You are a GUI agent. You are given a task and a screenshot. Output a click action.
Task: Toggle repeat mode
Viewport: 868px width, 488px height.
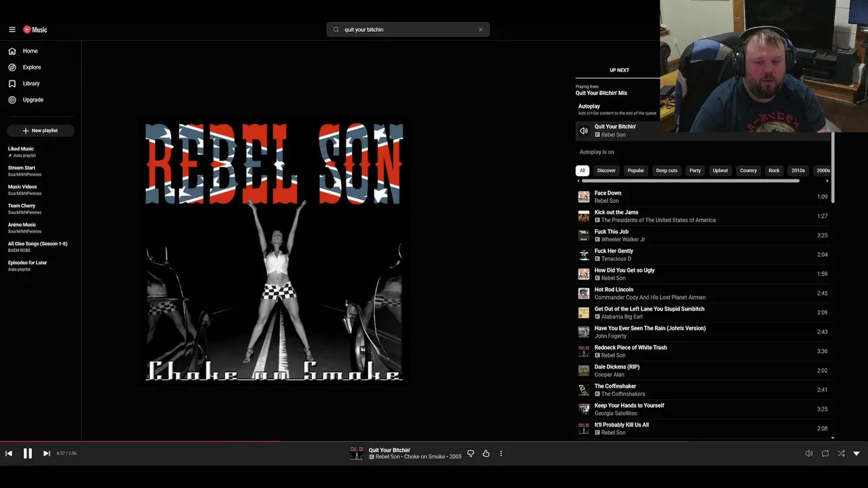click(825, 453)
